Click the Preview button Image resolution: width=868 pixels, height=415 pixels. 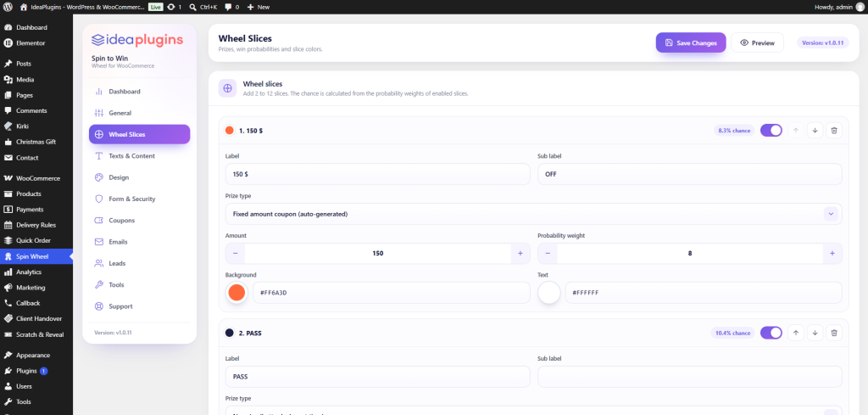pos(757,42)
